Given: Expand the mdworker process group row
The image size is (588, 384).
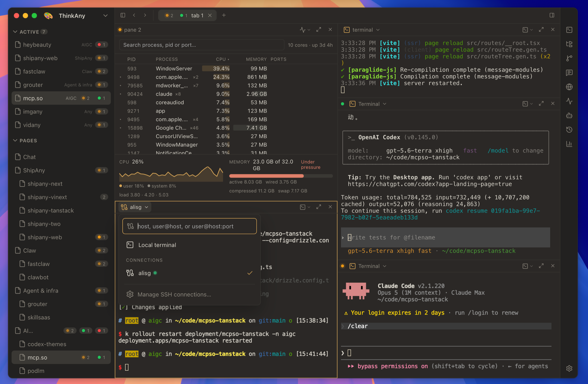Looking at the screenshot, I should click(x=121, y=86).
